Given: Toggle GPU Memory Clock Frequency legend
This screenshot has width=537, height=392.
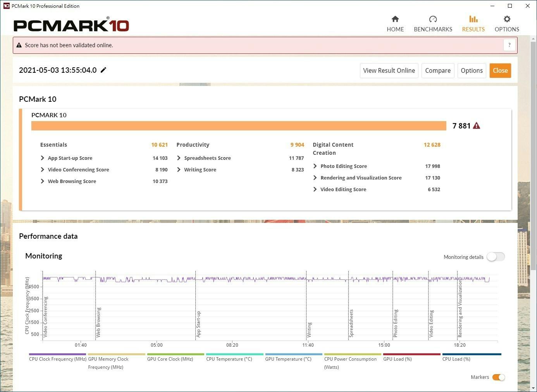Looking at the screenshot, I should coord(116,363).
